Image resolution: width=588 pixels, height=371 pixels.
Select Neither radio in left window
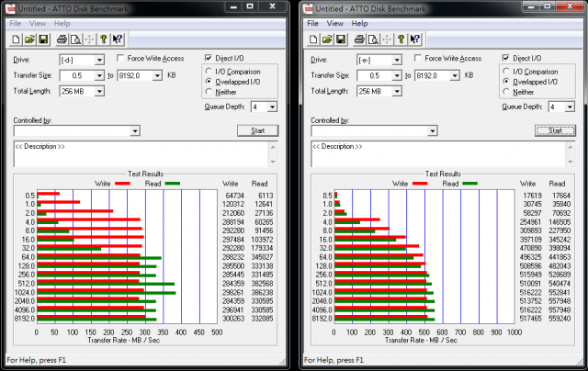(x=209, y=92)
